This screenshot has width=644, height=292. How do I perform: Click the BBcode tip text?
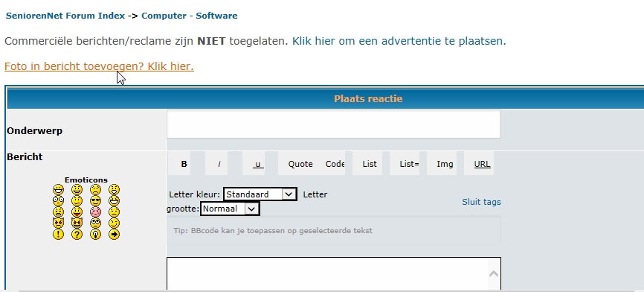[x=273, y=231]
